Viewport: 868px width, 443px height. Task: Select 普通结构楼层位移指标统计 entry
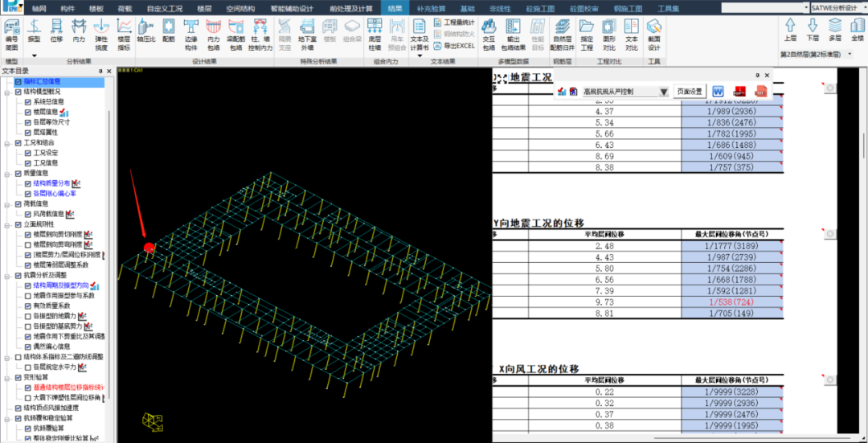point(68,388)
